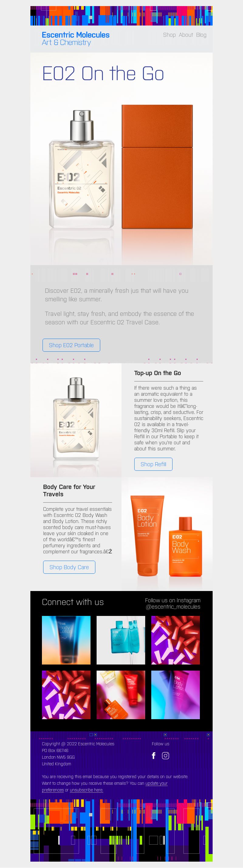Click the colorful pixel banner at top

coord(121,16)
